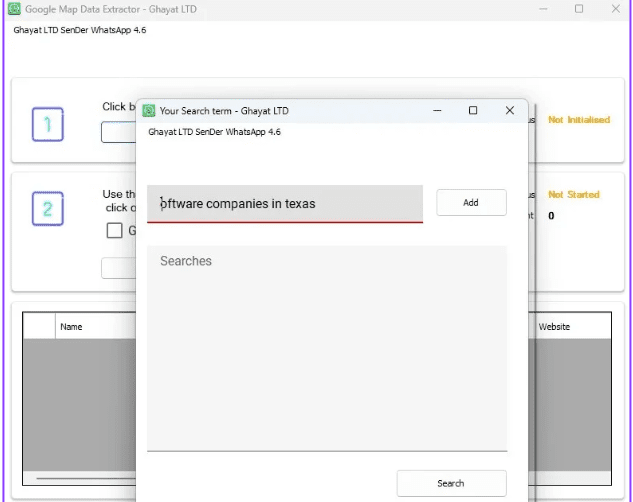Click the step 1 numbered icon

coord(47,124)
